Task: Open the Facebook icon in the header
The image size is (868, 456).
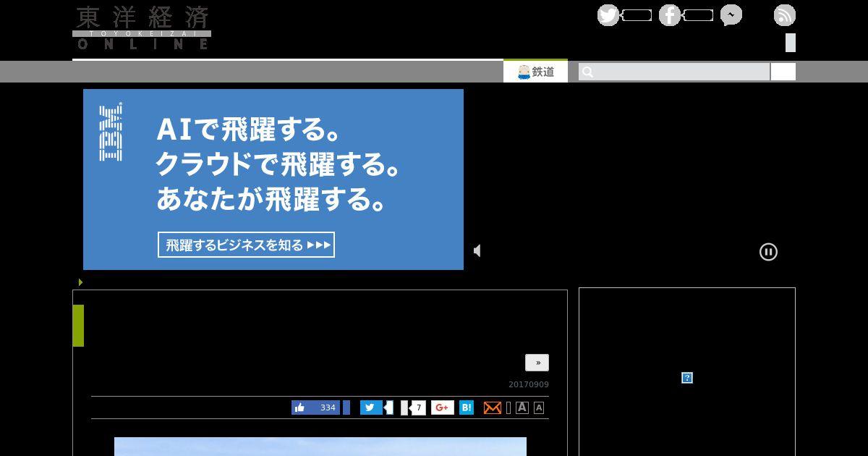Action: (670, 15)
